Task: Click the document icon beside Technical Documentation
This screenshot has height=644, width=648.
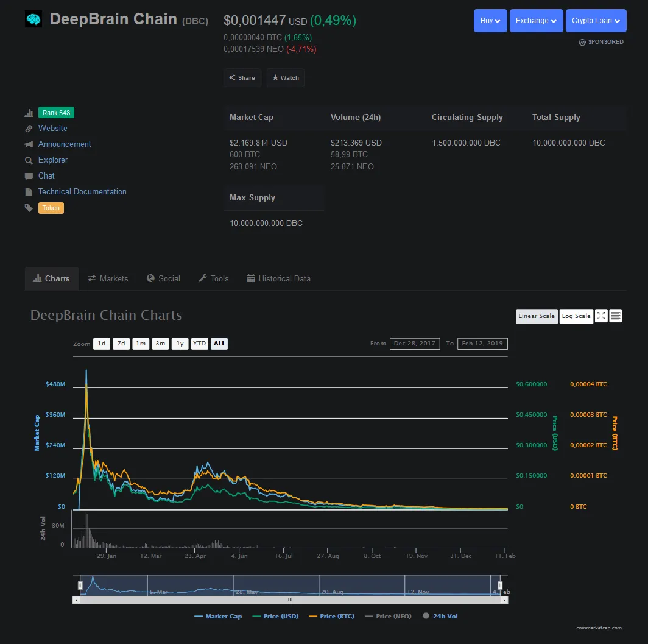Action: (x=29, y=192)
